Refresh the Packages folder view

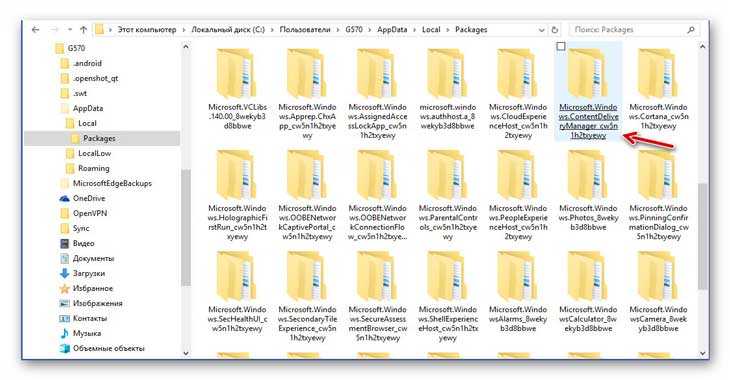[x=554, y=30]
